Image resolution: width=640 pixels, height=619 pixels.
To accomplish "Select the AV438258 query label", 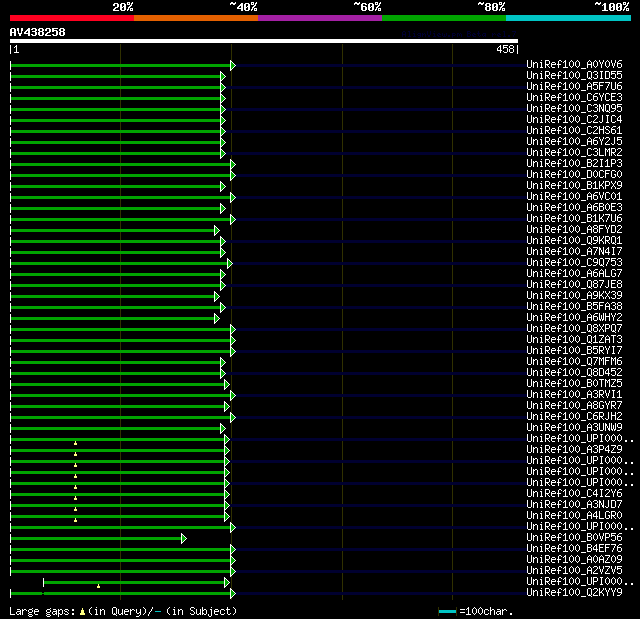I will coord(38,32).
